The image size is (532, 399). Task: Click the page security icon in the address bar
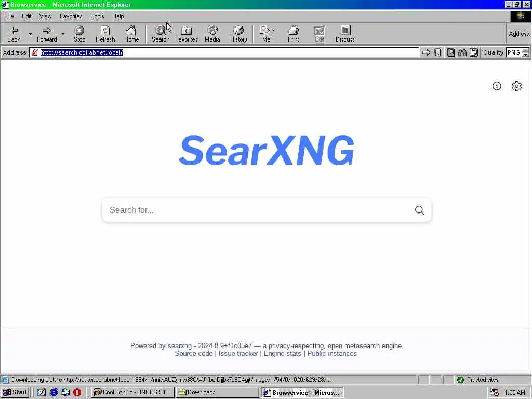click(x=35, y=52)
